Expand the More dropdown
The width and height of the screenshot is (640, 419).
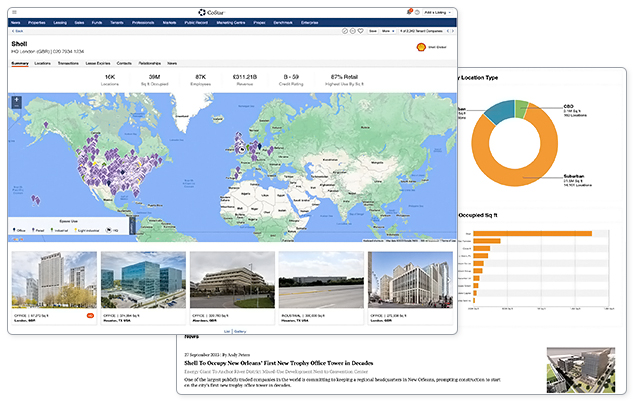pyautogui.click(x=388, y=31)
